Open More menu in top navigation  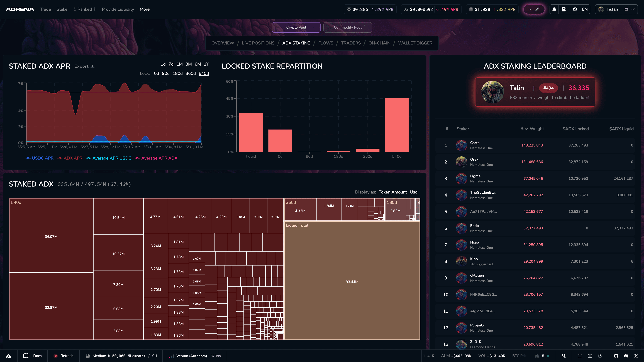point(145,9)
